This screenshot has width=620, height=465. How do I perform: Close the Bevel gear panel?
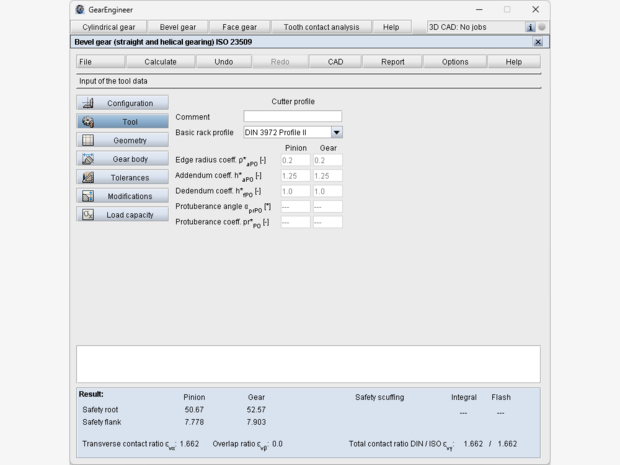(538, 42)
